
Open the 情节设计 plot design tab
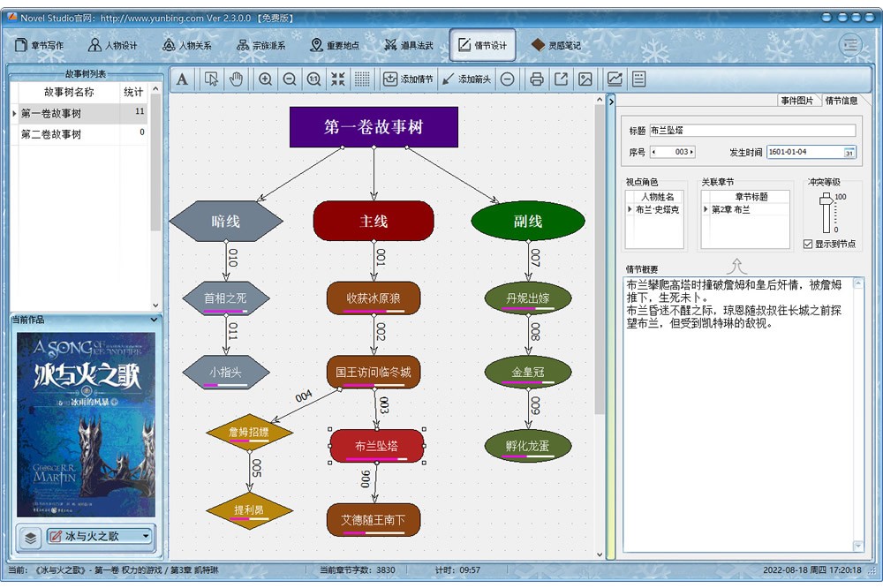coord(483,45)
